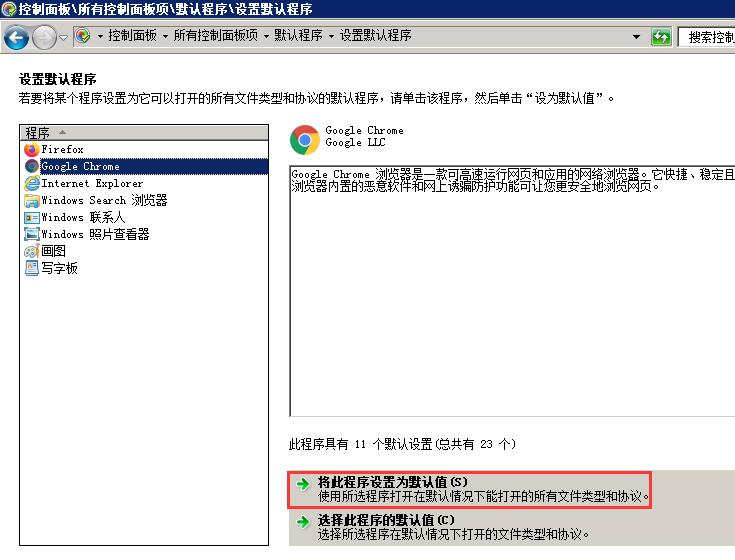Click the Windows 照片查看器 icon
The height and width of the screenshot is (560, 735).
click(x=31, y=234)
